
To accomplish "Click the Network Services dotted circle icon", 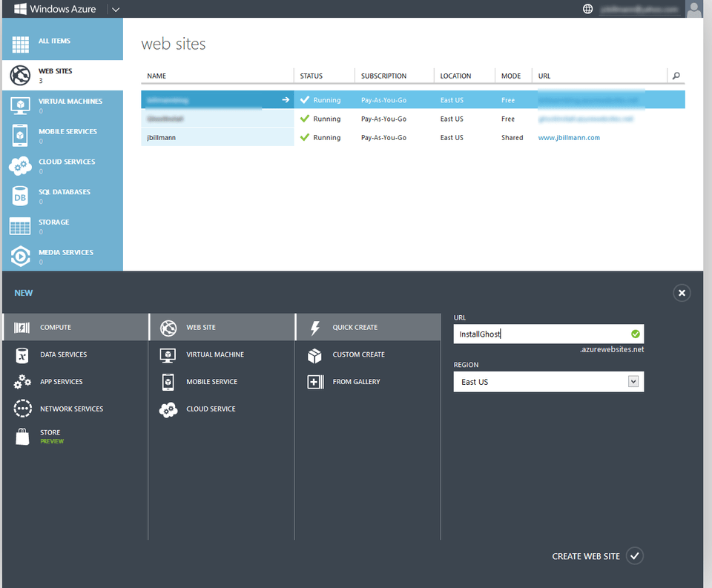I will [x=22, y=409].
